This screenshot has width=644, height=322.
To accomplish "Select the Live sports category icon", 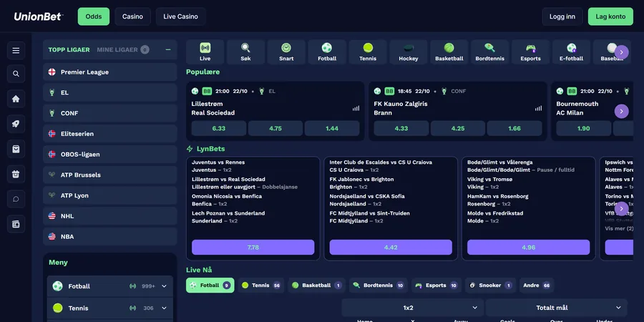I will tap(205, 52).
